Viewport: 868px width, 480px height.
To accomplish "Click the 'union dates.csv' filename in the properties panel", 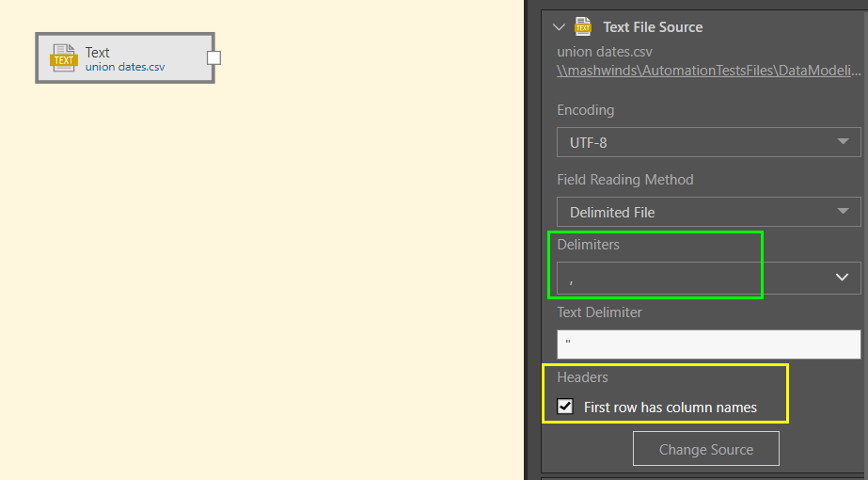I will 605,52.
